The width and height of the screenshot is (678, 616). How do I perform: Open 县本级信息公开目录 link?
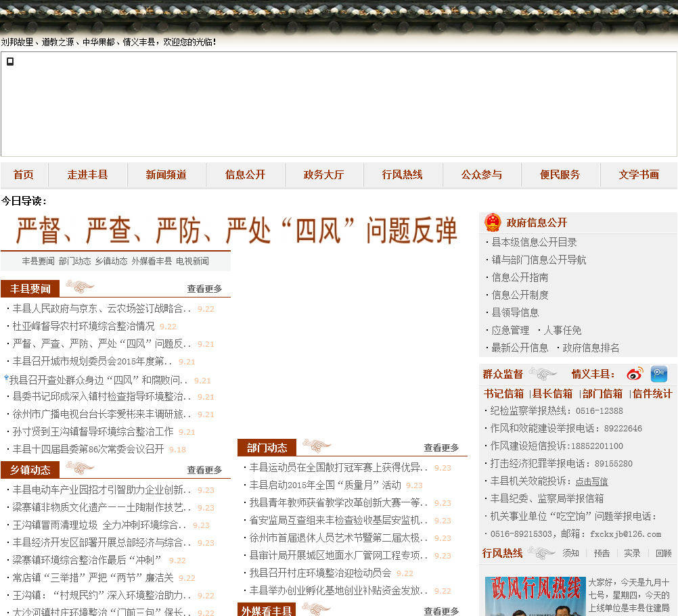[535, 242]
